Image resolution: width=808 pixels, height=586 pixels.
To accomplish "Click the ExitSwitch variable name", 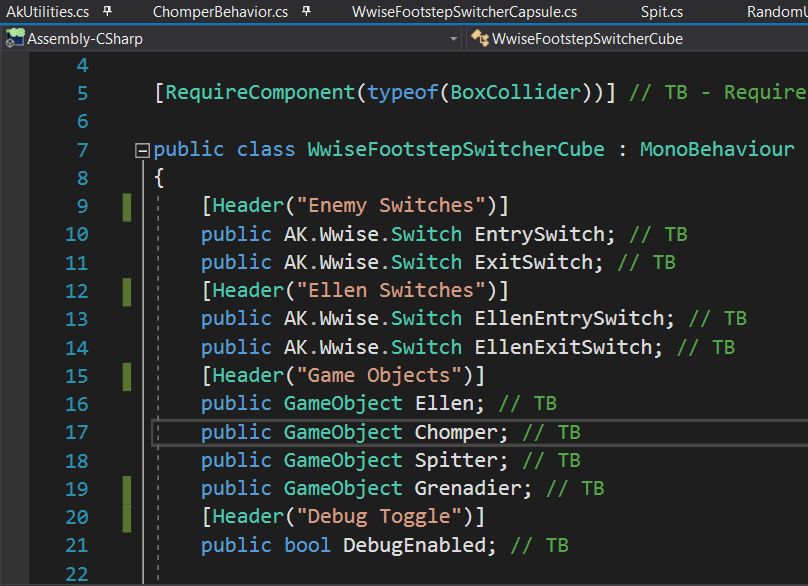I will 533,262.
